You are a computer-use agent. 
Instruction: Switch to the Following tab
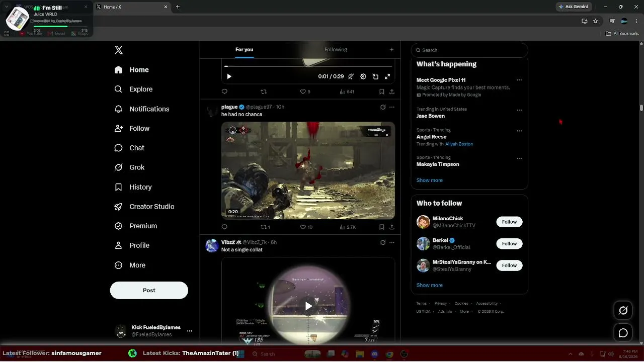[x=336, y=50]
